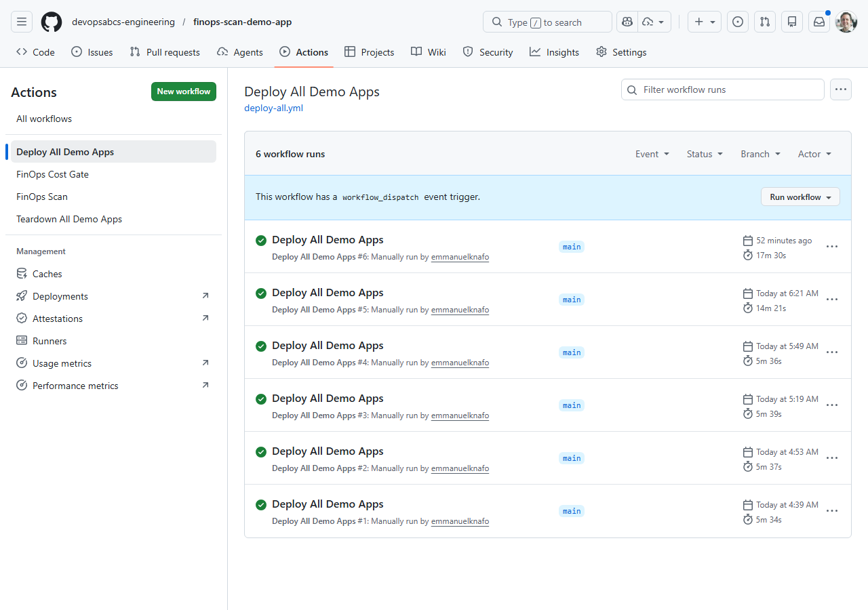Open Usage metrics from the sidebar
This screenshot has height=610, width=868.
60,363
